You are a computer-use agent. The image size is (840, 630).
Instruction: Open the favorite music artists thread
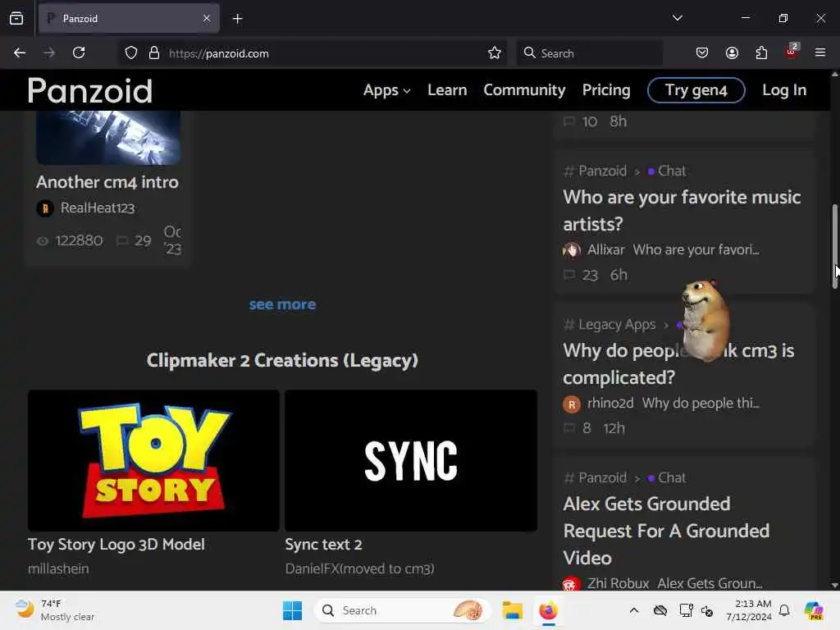(682, 211)
